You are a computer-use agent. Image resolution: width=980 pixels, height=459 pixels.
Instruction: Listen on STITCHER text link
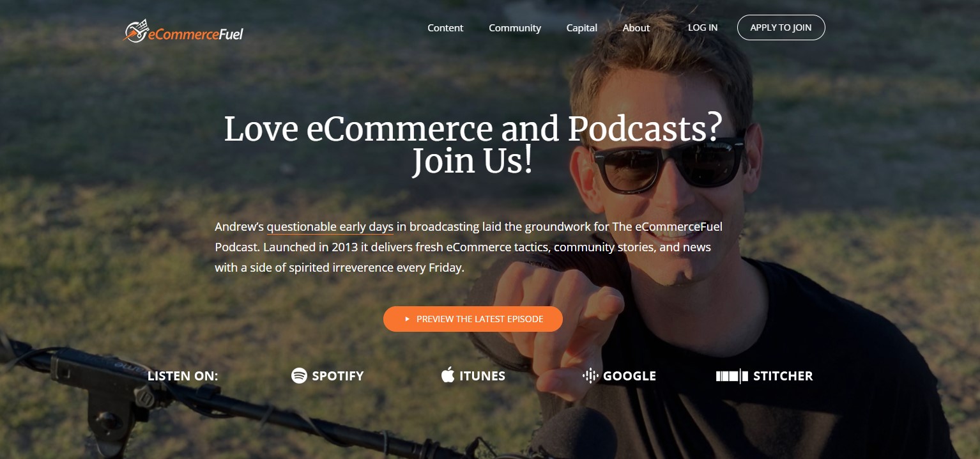click(x=783, y=376)
